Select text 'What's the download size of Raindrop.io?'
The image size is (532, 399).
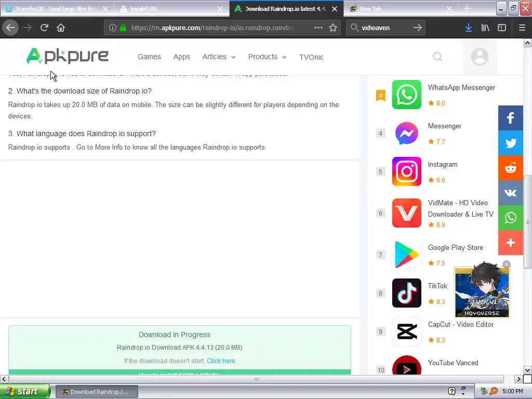tap(84, 91)
